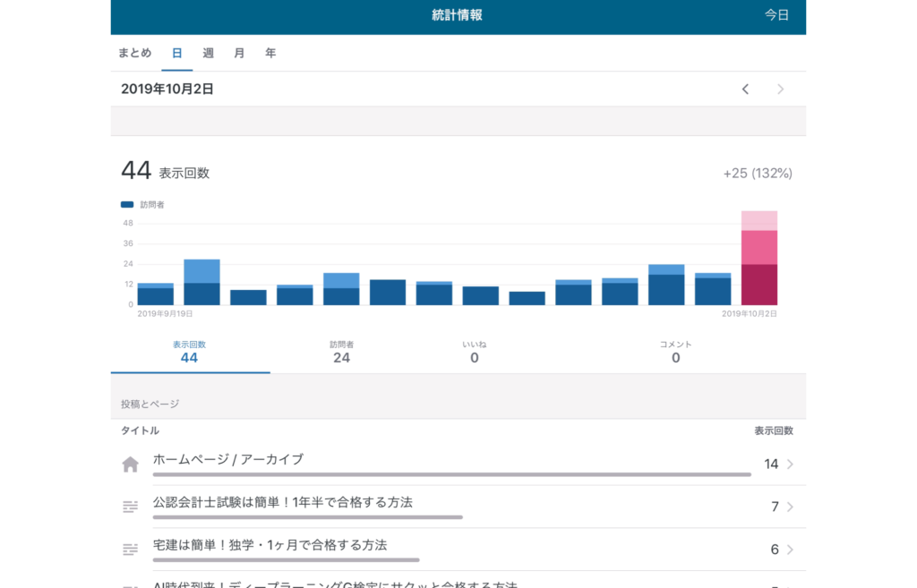Select the コメント 0 stat
The height and width of the screenshot is (588, 917).
pos(675,352)
